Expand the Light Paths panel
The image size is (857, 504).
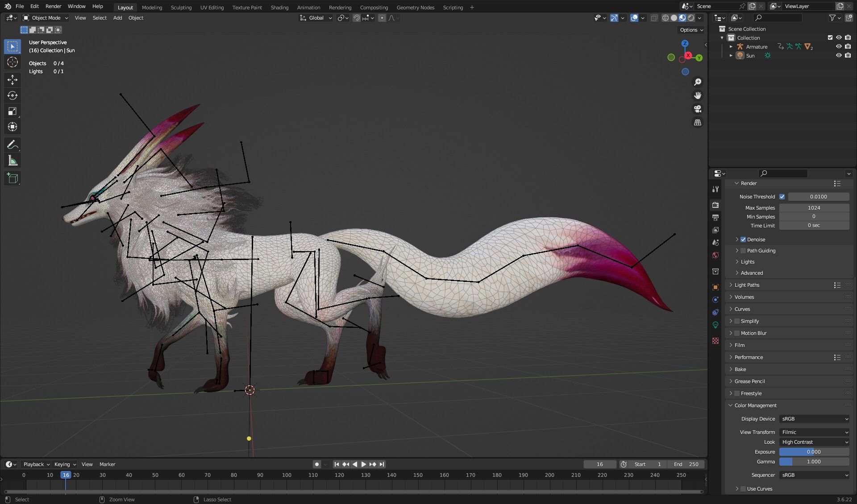(747, 285)
